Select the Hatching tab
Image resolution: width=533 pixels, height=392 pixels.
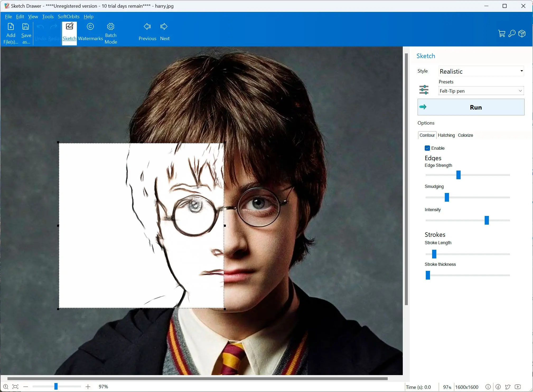446,135
